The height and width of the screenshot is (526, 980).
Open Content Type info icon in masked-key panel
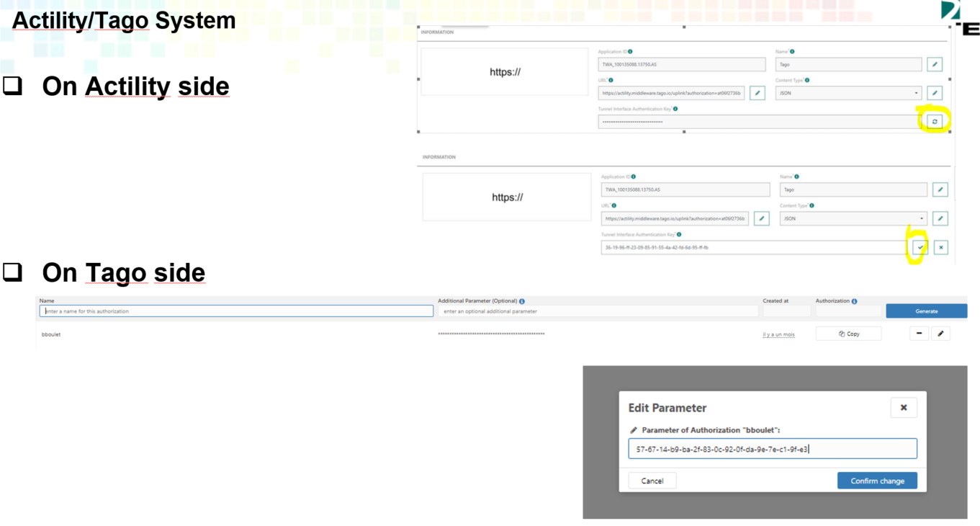coord(809,80)
